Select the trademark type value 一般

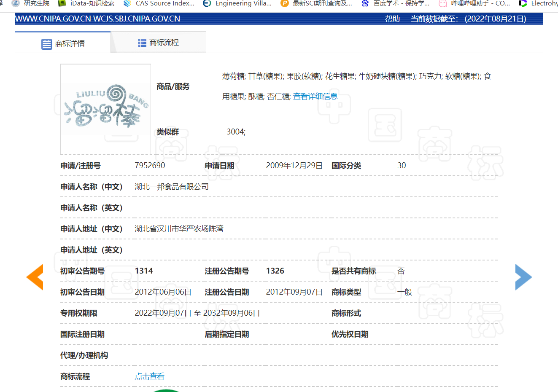click(404, 292)
